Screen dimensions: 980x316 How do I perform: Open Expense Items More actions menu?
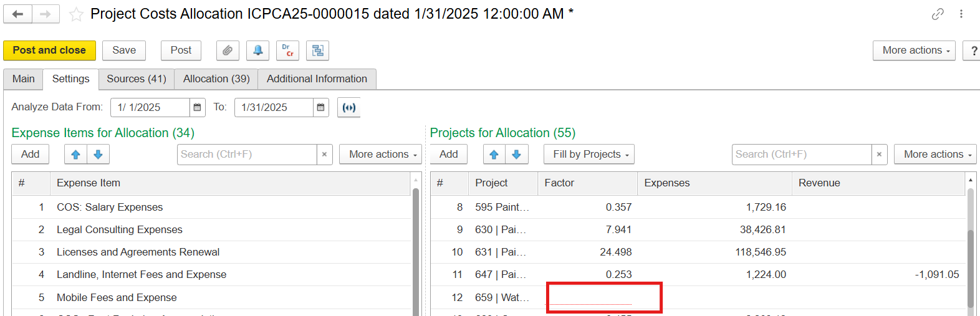[x=380, y=155]
